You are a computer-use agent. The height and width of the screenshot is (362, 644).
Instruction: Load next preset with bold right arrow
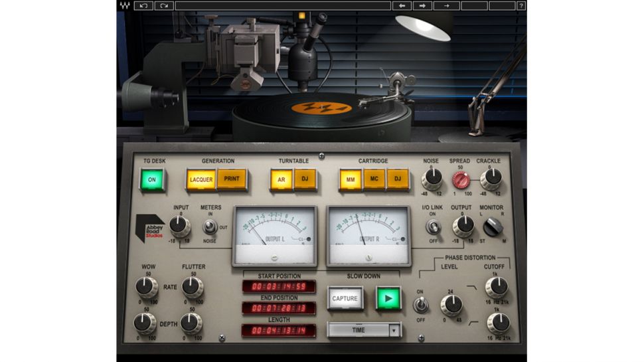[x=422, y=5]
